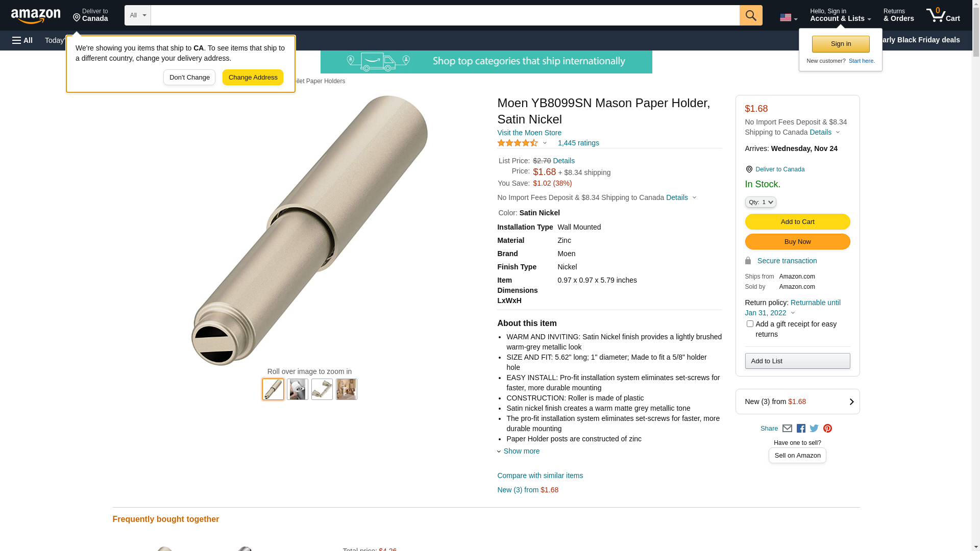Open the search category All dropdown

(x=138, y=15)
